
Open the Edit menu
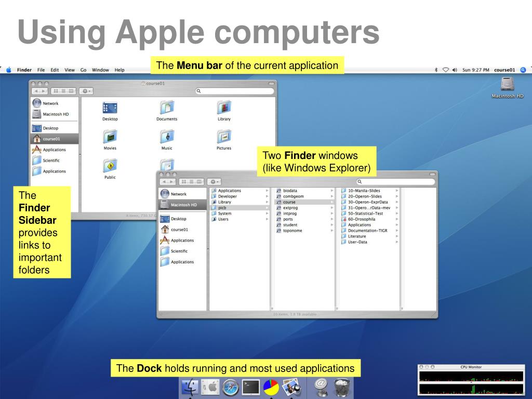tap(55, 70)
